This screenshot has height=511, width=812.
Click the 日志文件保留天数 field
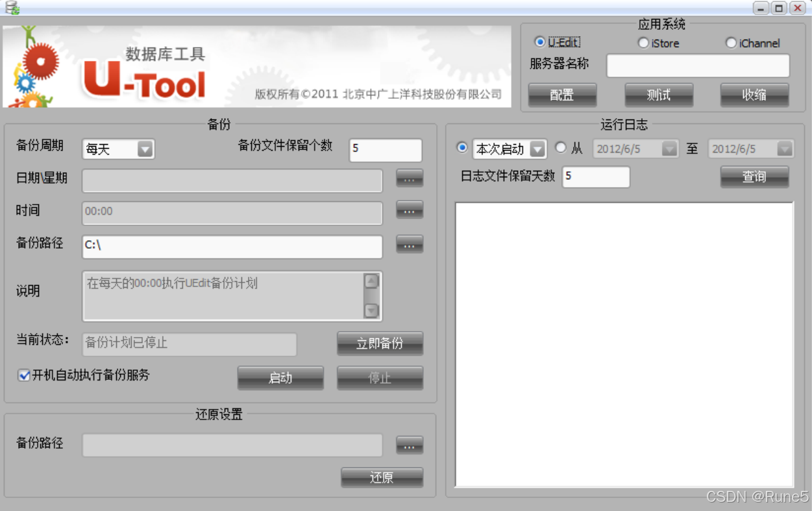(x=596, y=177)
